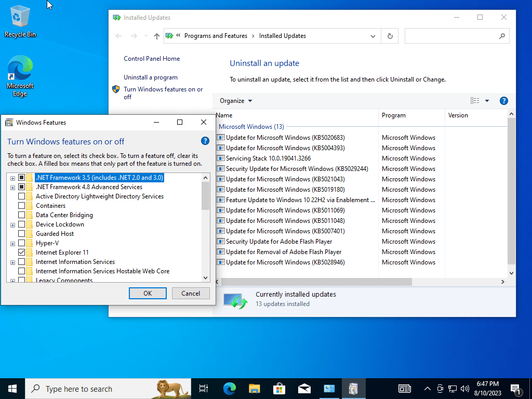Image resolution: width=532 pixels, height=399 pixels.
Task: Click the Programs and Features breadcrumb
Action: [x=216, y=36]
